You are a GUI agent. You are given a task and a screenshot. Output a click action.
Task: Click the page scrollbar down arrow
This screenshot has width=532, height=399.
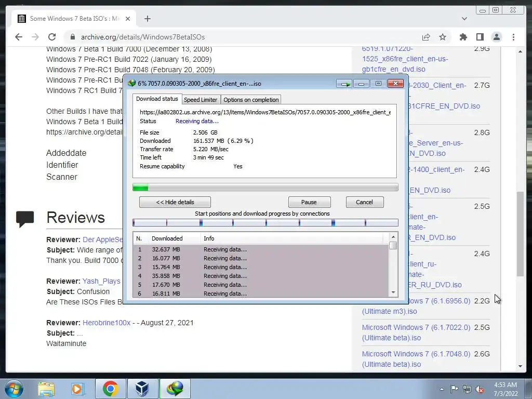tap(520, 366)
